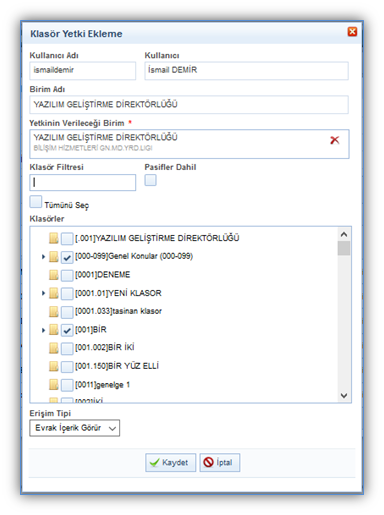Check the Tümünü Seç checkbox
This screenshot has height=515, width=384.
(x=36, y=202)
